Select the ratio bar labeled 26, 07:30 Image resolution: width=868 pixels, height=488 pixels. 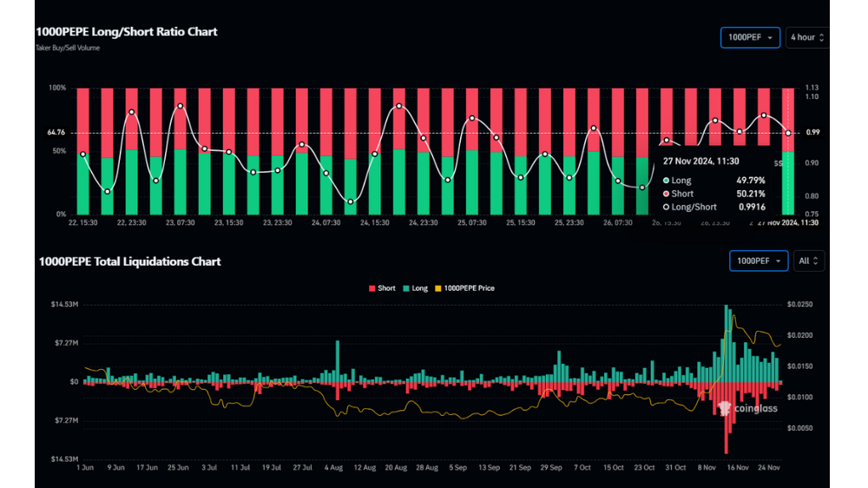coord(618,151)
